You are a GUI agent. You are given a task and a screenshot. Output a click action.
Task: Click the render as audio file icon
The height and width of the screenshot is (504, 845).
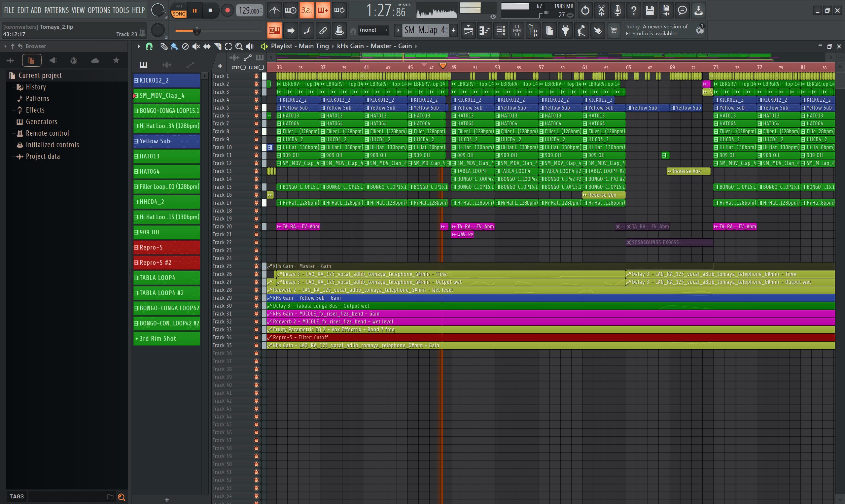click(x=666, y=10)
